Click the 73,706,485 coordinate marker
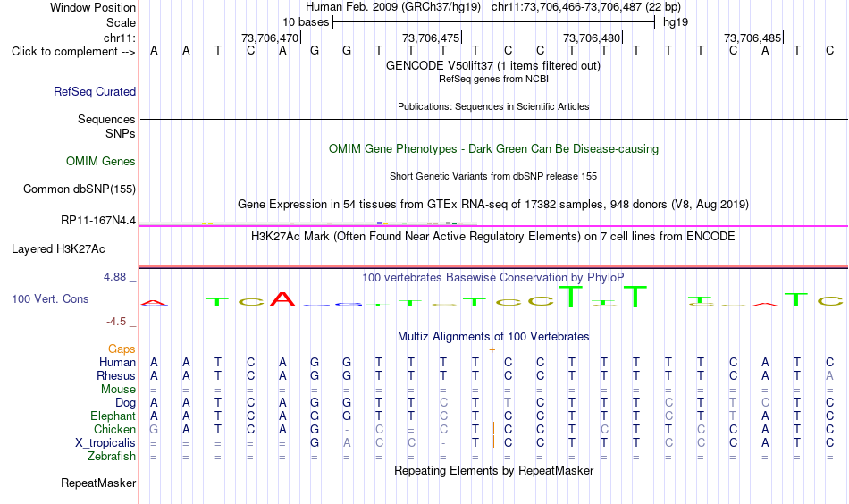The height and width of the screenshot is (504, 849). [752, 38]
